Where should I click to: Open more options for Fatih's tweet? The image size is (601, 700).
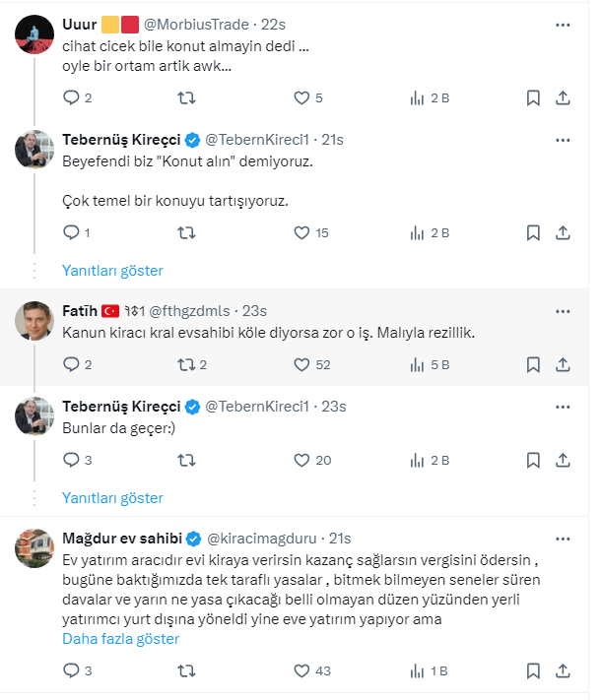[563, 310]
